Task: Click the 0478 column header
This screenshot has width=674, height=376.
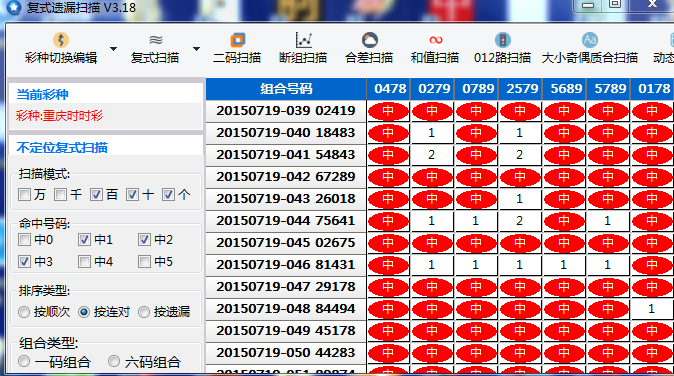Action: click(390, 89)
